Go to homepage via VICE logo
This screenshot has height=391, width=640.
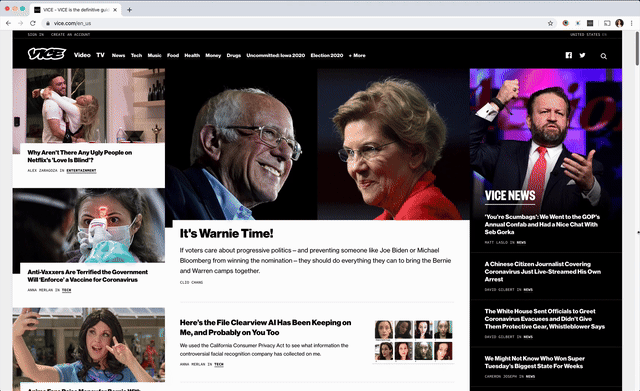[x=47, y=54]
